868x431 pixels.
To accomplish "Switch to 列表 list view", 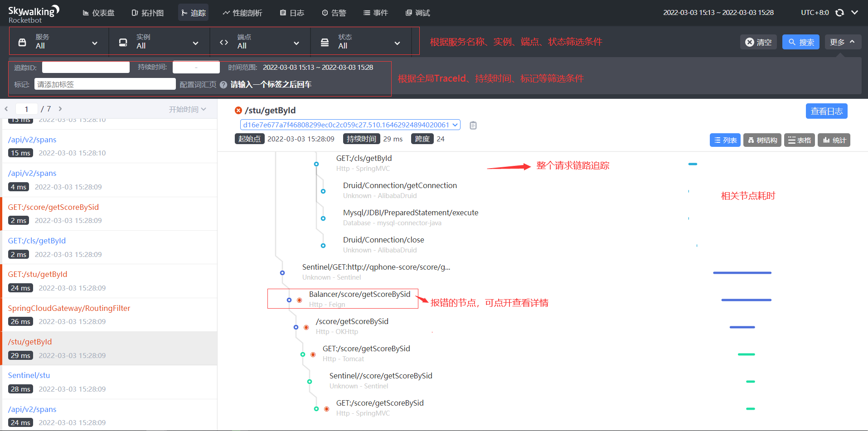I will pyautogui.click(x=725, y=140).
